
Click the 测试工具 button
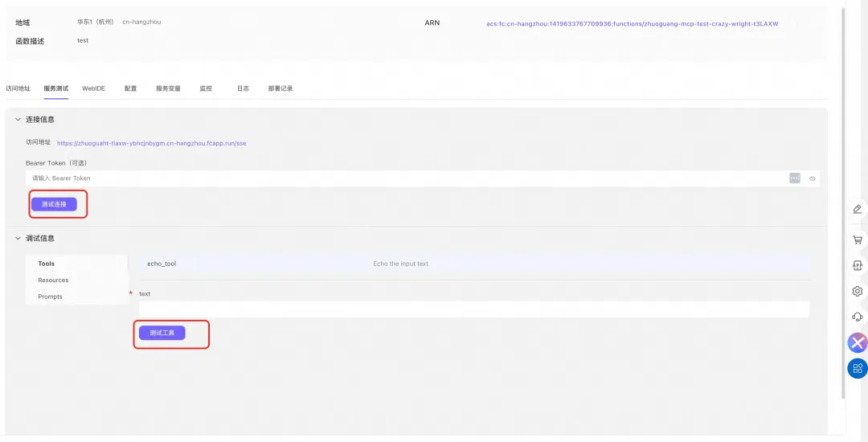tap(162, 333)
